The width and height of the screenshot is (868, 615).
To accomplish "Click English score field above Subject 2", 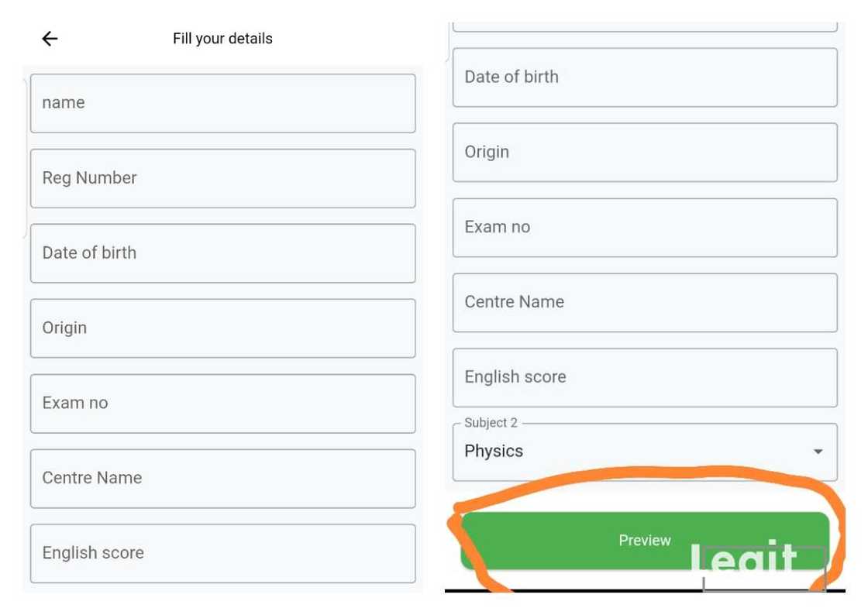I will (645, 378).
